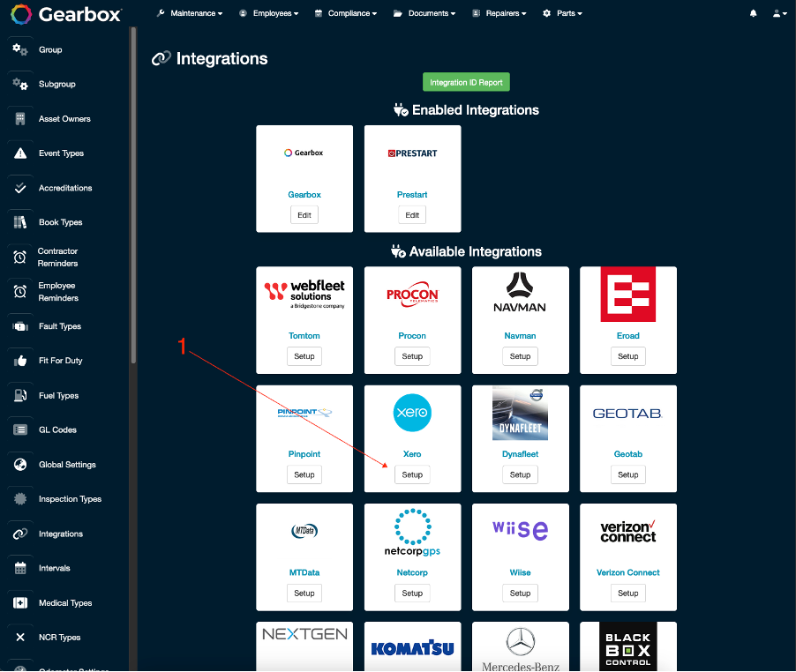796x672 pixels.
Task: Setup the Xero integration
Action: (x=412, y=474)
